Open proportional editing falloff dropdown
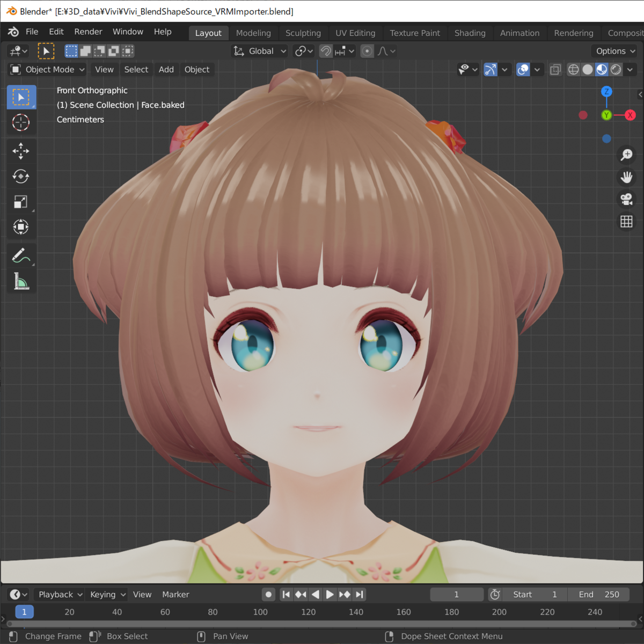Image resolution: width=644 pixels, height=644 pixels. coord(386,51)
